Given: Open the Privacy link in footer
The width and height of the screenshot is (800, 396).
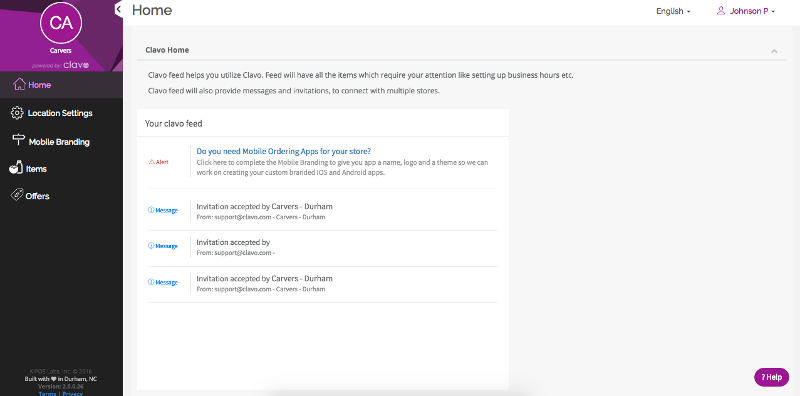Looking at the screenshot, I should 72,393.
